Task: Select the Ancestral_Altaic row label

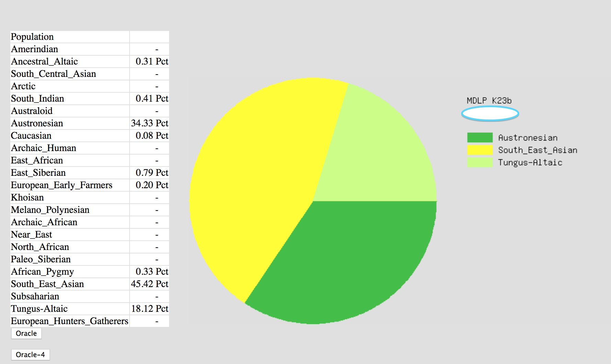Action: 44,61
